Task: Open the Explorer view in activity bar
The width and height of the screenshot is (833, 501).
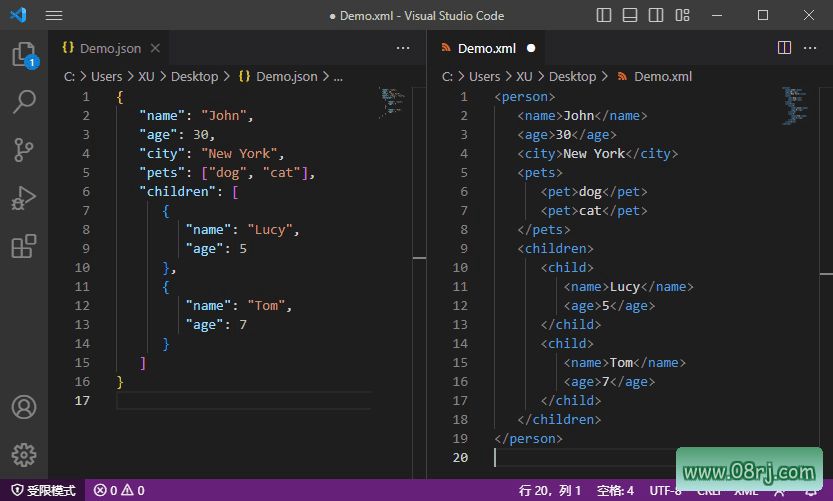Action: tap(24, 55)
